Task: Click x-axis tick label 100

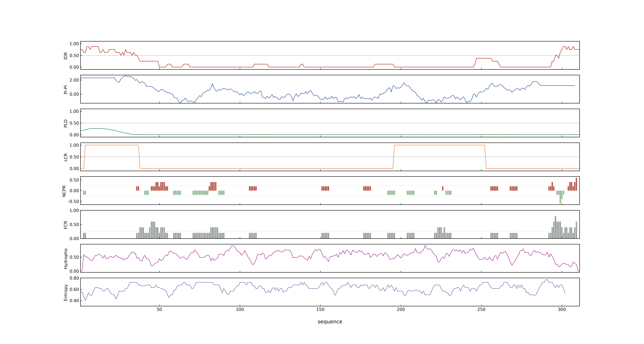Action: click(x=240, y=309)
